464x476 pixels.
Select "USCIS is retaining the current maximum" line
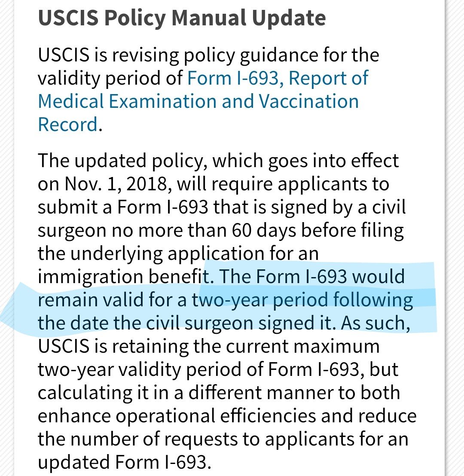pyautogui.click(x=209, y=346)
